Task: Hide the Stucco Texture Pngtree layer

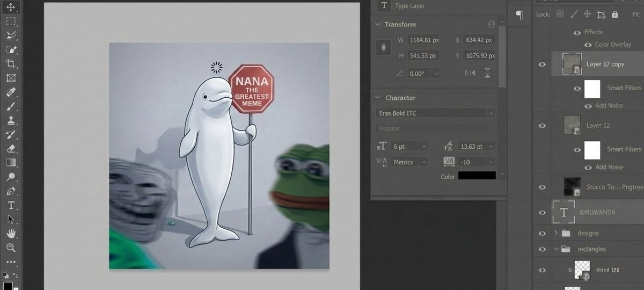Action: [x=542, y=187]
